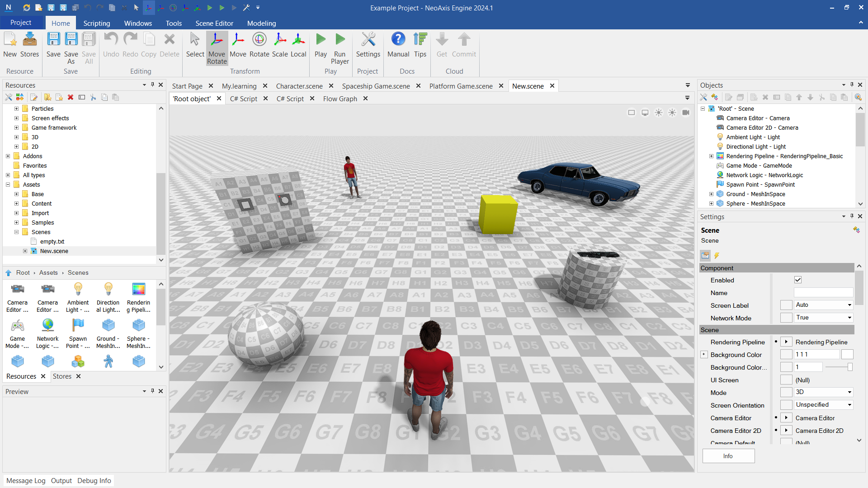Open the Character.scene document tab
Viewport: 868px width, 488px height.
point(299,86)
